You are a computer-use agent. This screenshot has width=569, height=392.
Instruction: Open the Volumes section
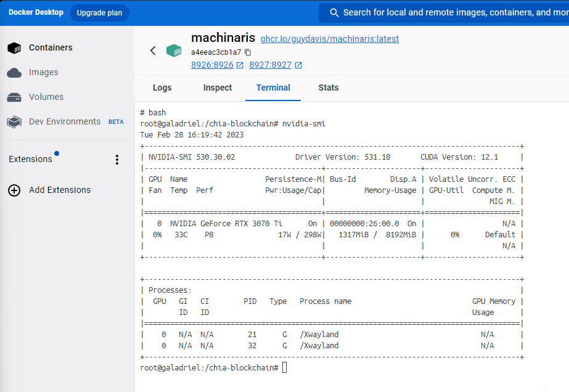click(46, 97)
